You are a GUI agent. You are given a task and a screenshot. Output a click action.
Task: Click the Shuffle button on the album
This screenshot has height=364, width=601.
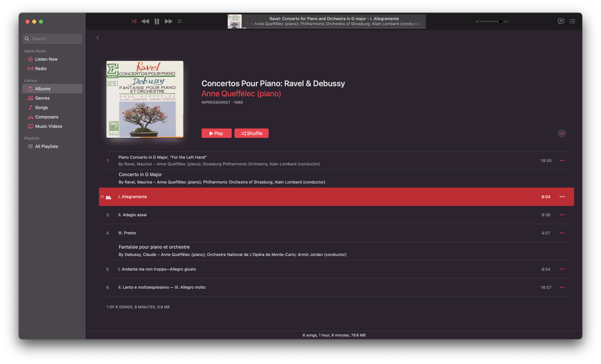[251, 133]
